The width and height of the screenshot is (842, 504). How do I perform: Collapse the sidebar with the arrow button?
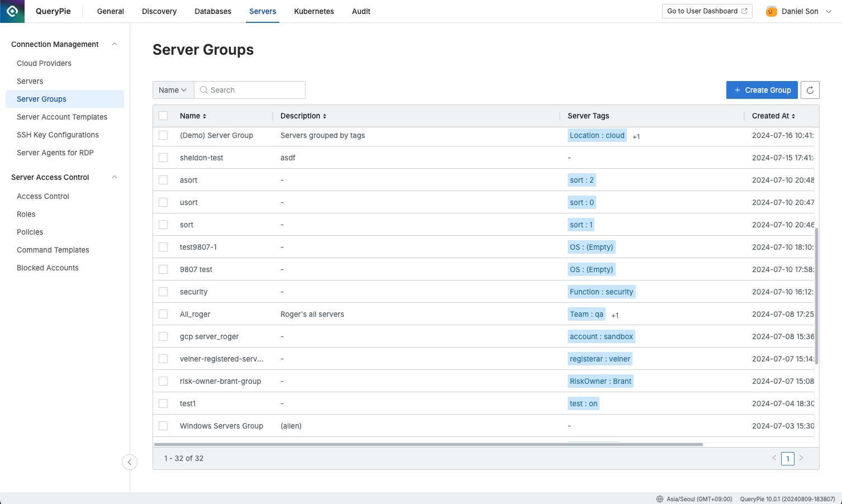point(130,462)
